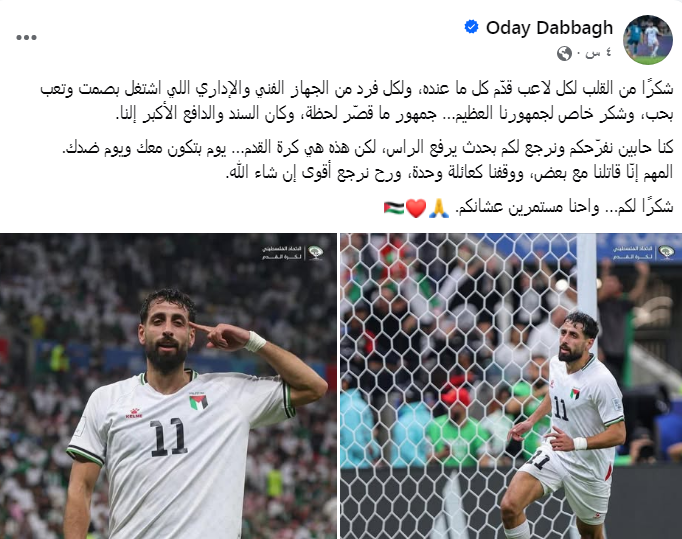Click the red heart emoji in the post
The width and height of the screenshot is (682, 539).
pos(416,208)
